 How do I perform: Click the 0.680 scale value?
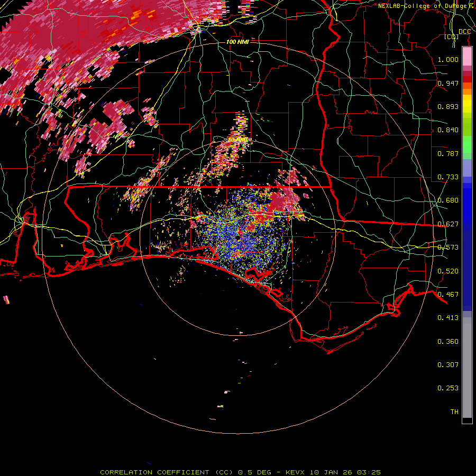pyautogui.click(x=448, y=200)
